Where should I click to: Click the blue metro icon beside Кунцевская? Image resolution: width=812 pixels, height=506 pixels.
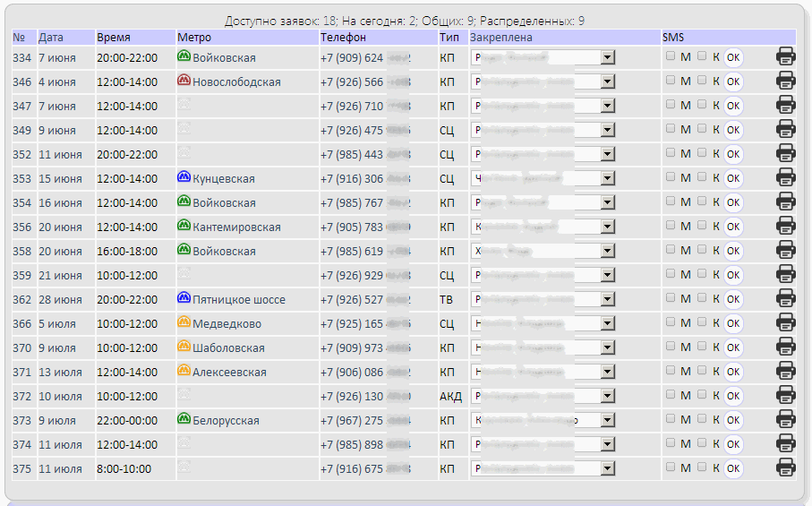pos(184,177)
